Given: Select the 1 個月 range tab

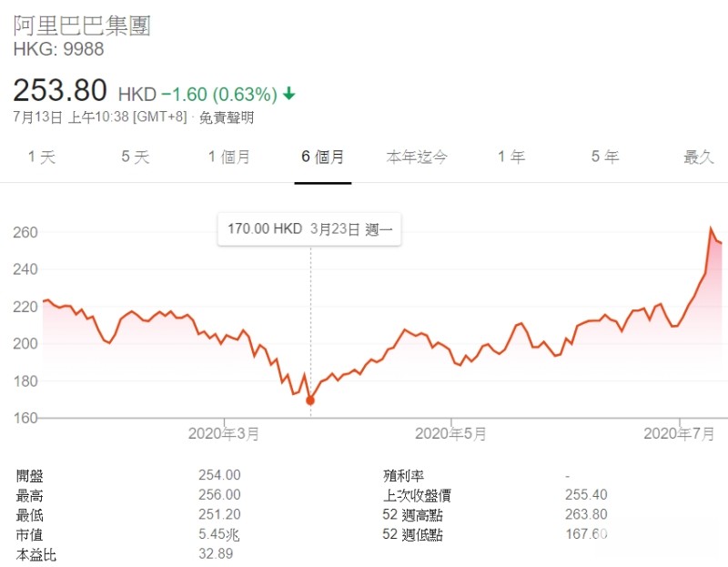Looking at the screenshot, I should (229, 157).
